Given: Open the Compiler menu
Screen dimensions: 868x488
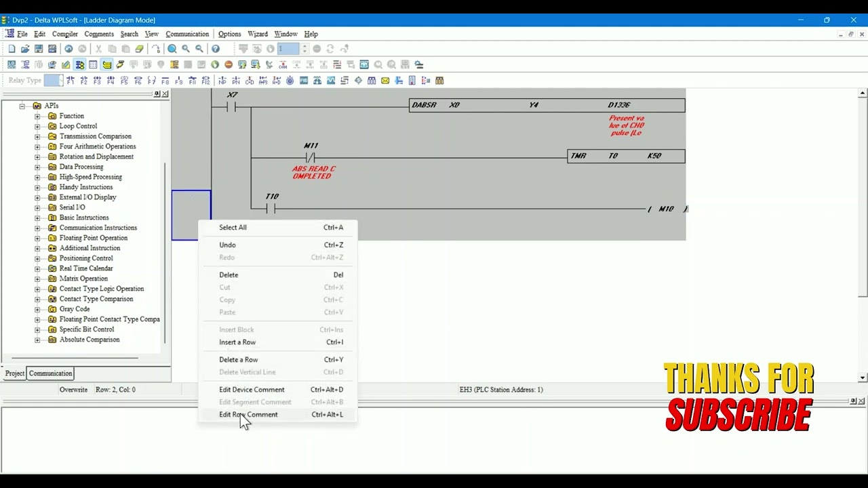Looking at the screenshot, I should 65,34.
